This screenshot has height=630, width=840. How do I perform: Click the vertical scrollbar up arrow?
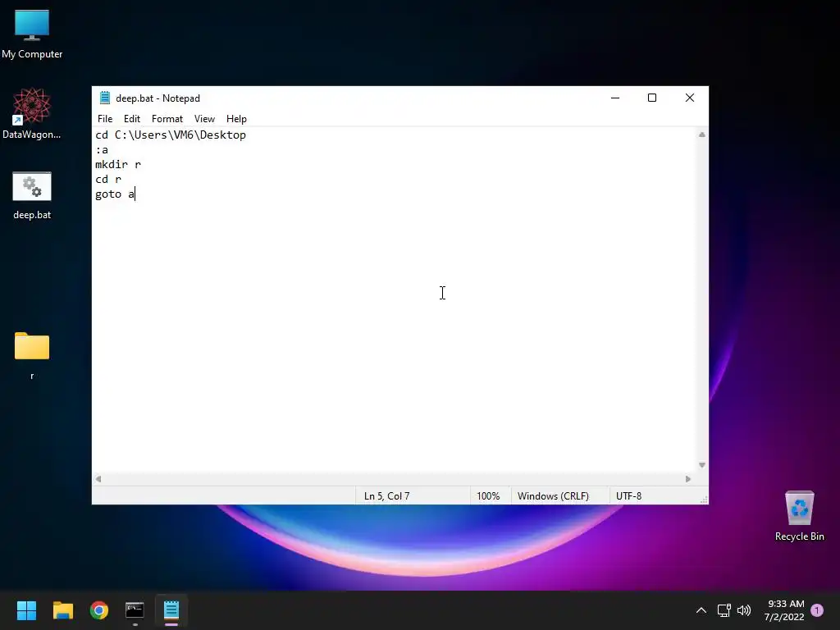coord(702,135)
